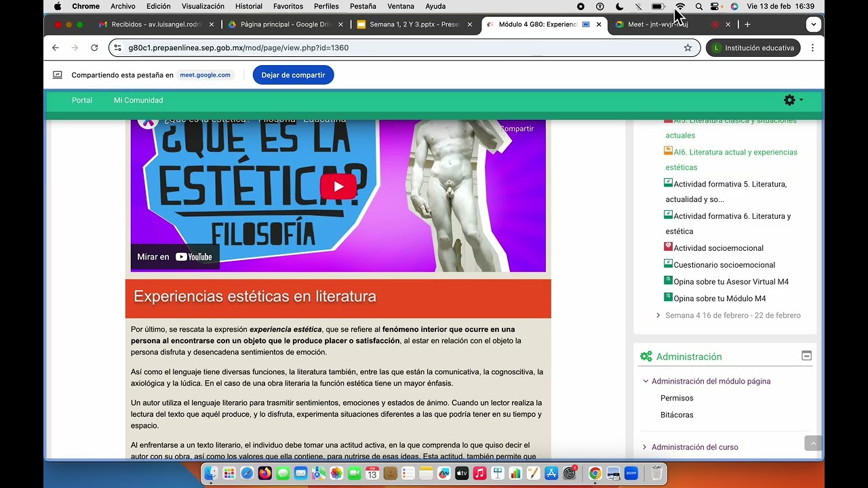Viewport: 868px width, 488px height.
Task: Open AI6. Literatura actual y experiencias estéticas
Action: [731, 159]
